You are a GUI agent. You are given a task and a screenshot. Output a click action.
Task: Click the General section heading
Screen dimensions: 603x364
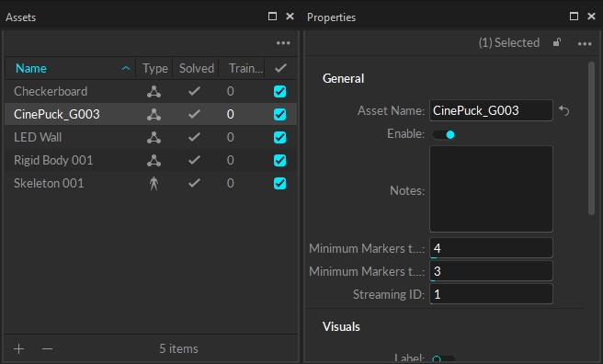[x=343, y=78]
